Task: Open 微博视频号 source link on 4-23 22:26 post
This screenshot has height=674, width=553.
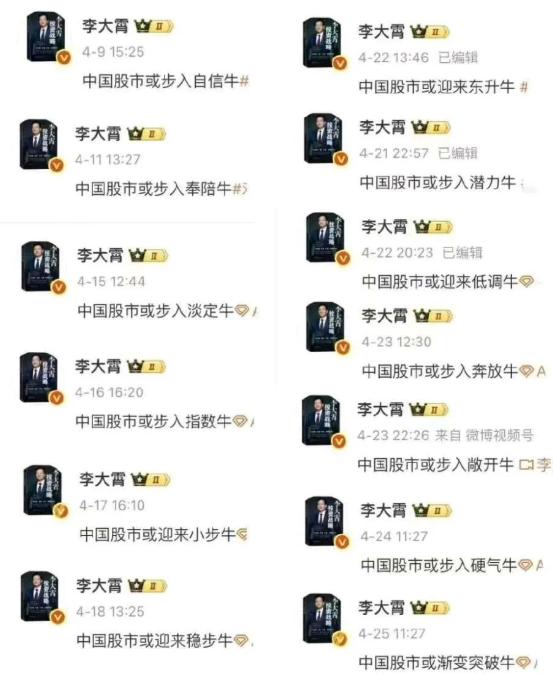Action: click(x=500, y=435)
